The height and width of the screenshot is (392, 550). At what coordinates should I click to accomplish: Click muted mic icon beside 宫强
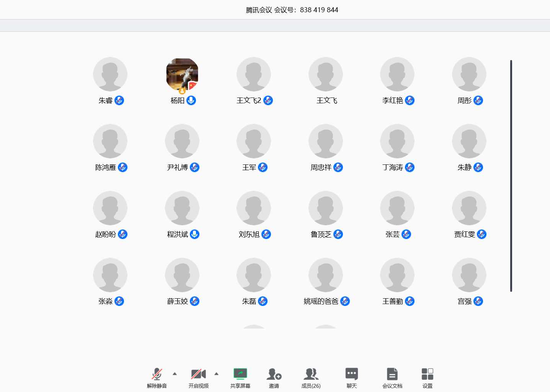pos(478,301)
